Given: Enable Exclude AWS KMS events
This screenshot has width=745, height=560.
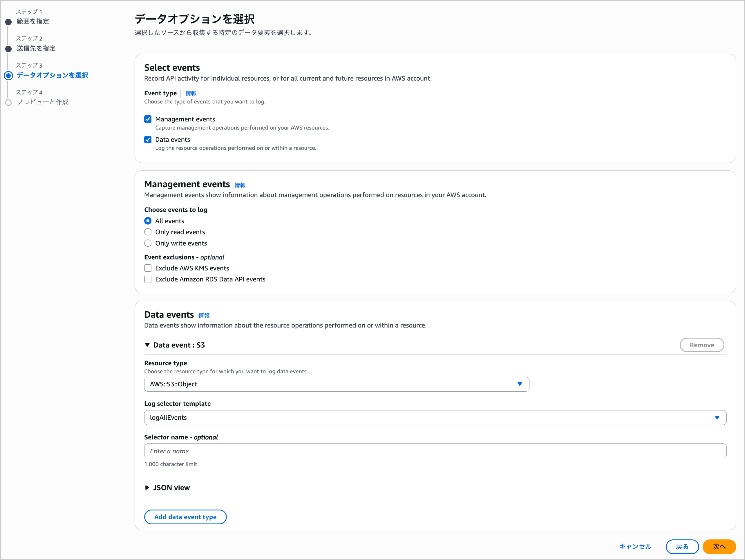Looking at the screenshot, I should tap(148, 268).
